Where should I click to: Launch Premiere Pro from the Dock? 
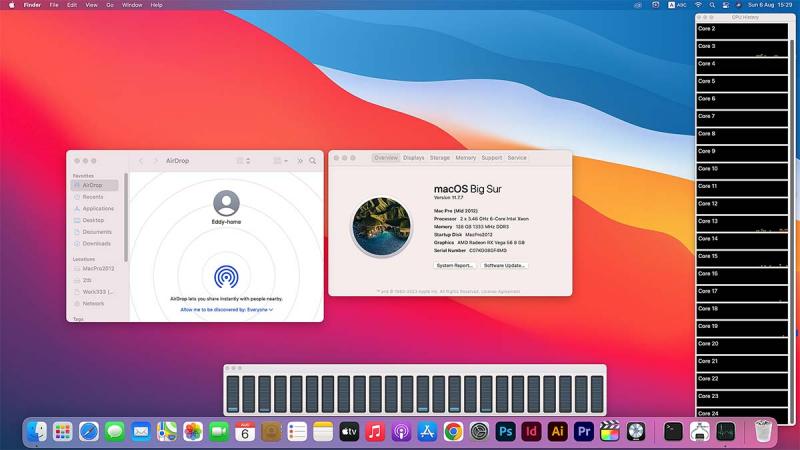coord(584,432)
